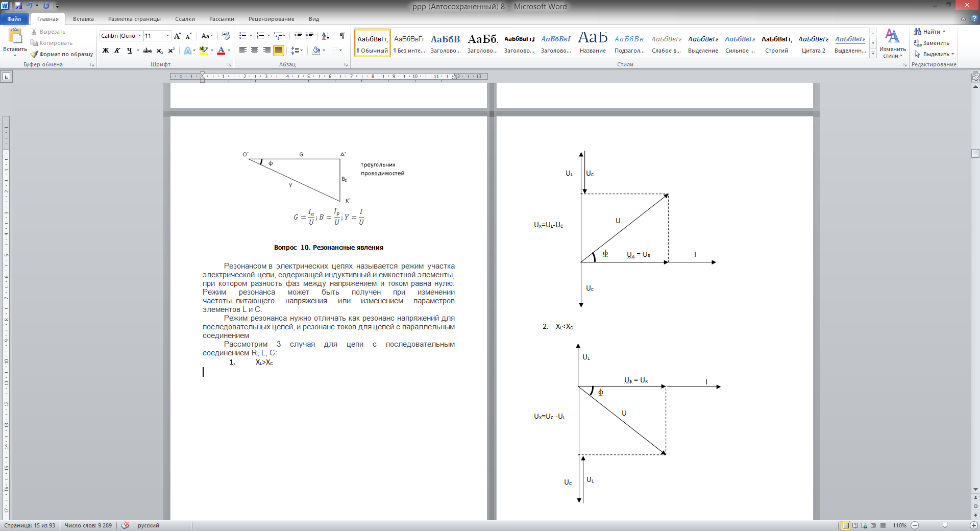Toggle justify alignment
This screenshot has height=531, width=980.
[279, 51]
